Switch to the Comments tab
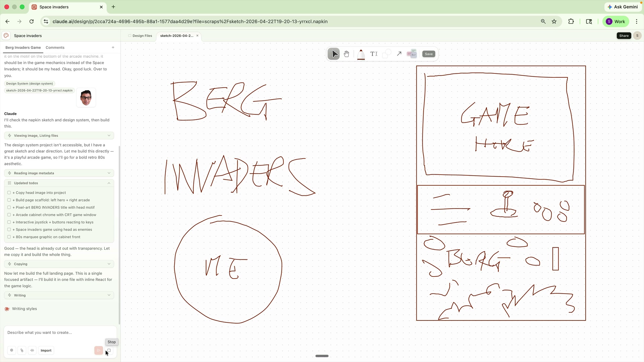 pos(55,47)
